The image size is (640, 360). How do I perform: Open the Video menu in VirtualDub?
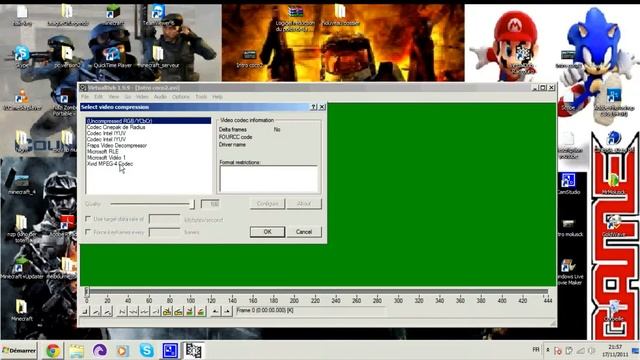[142, 97]
